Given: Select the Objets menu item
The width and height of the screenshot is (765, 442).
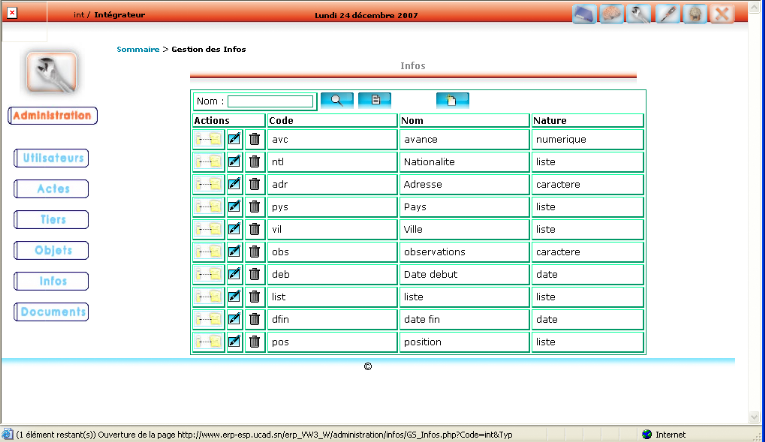Looking at the screenshot, I should click(x=51, y=250).
